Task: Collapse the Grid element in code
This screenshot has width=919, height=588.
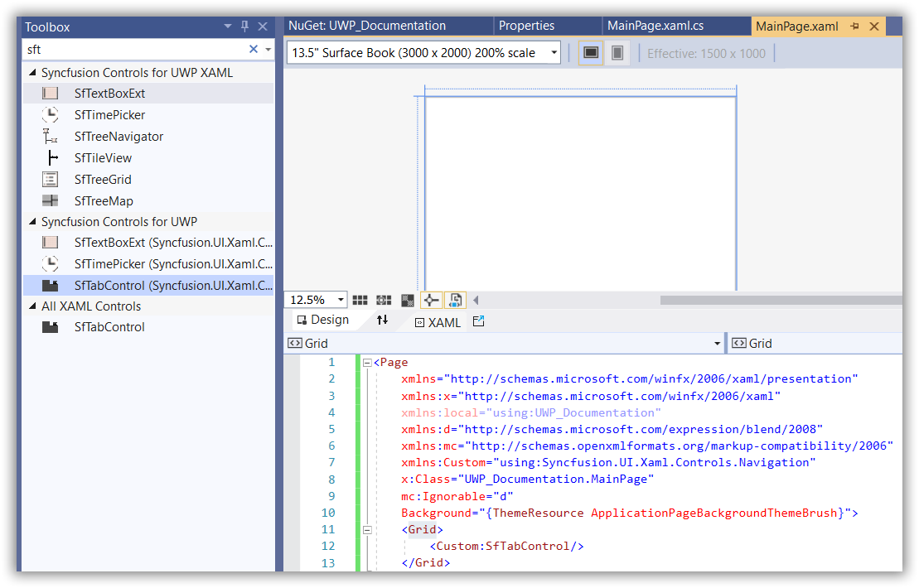Action: tap(367, 530)
